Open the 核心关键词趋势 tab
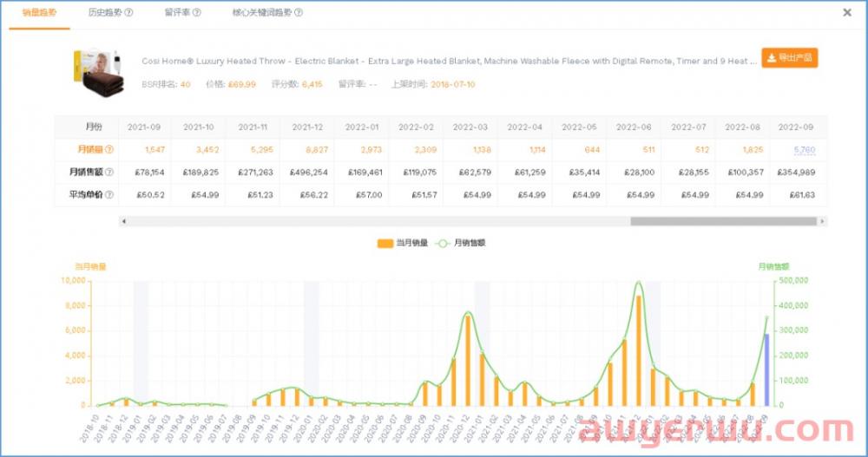 point(262,12)
